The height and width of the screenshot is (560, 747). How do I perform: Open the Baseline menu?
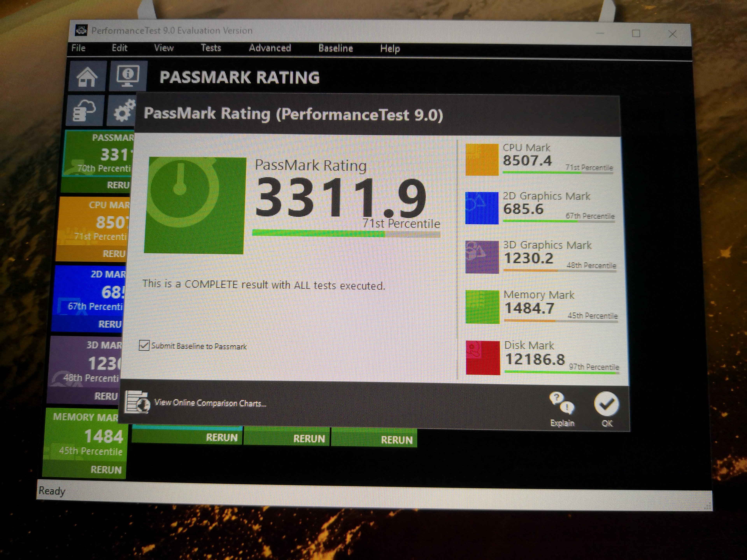coord(335,48)
